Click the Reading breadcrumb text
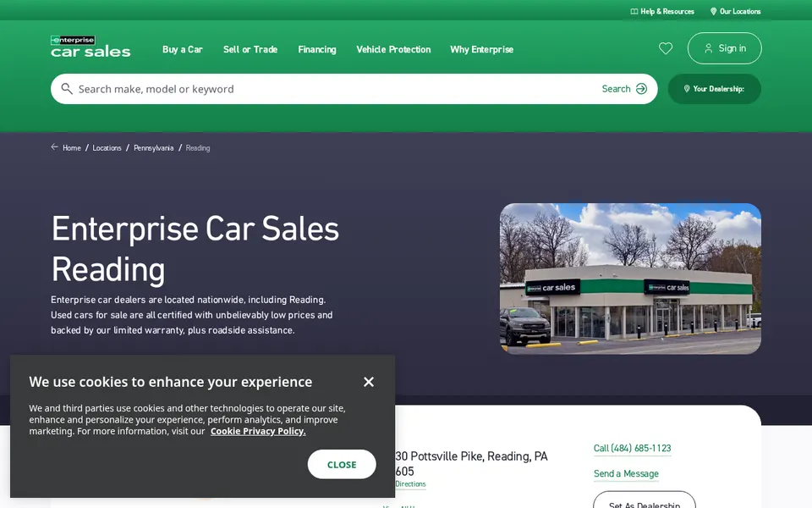Viewport: 812px width, 508px height. (x=198, y=147)
